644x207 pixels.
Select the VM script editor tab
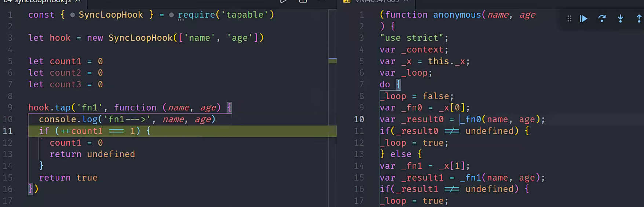[377, 1]
